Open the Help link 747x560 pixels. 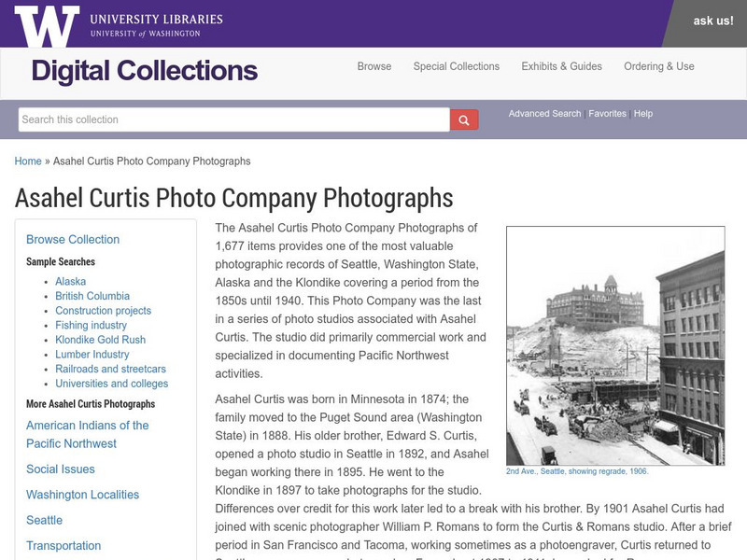[x=643, y=114]
